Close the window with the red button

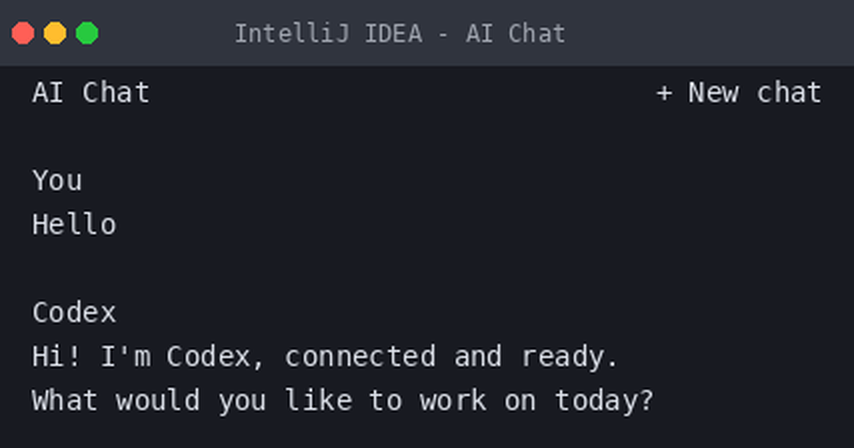click(23, 33)
